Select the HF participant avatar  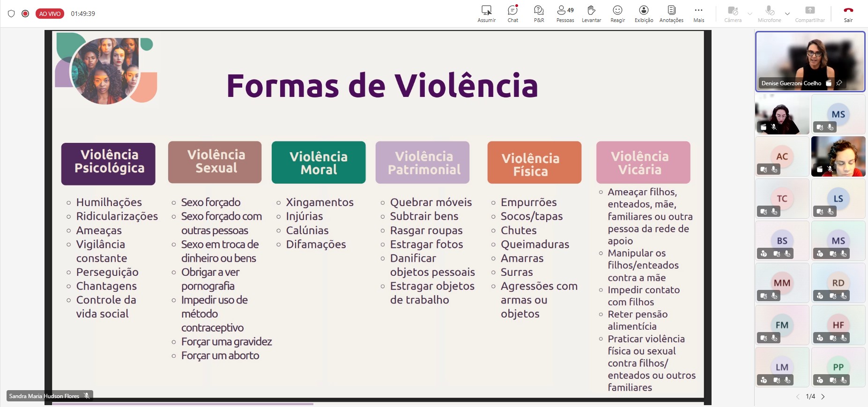pyautogui.click(x=838, y=325)
